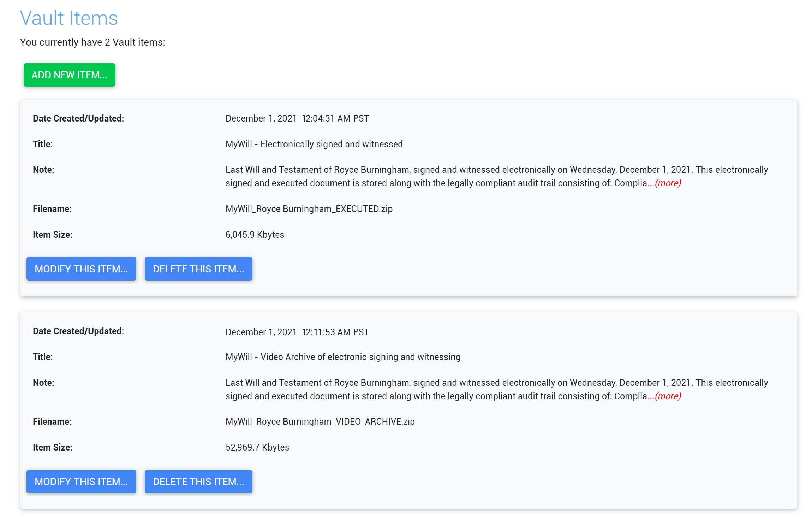812x524 pixels.
Task: Click the 52,969.7 Kbytes item size
Action: point(257,447)
